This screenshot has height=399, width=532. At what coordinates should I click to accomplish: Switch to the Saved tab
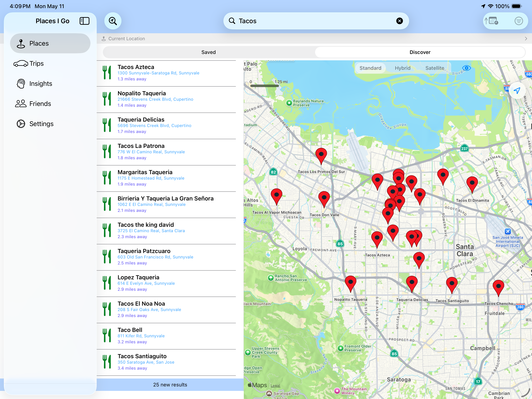pyautogui.click(x=209, y=52)
